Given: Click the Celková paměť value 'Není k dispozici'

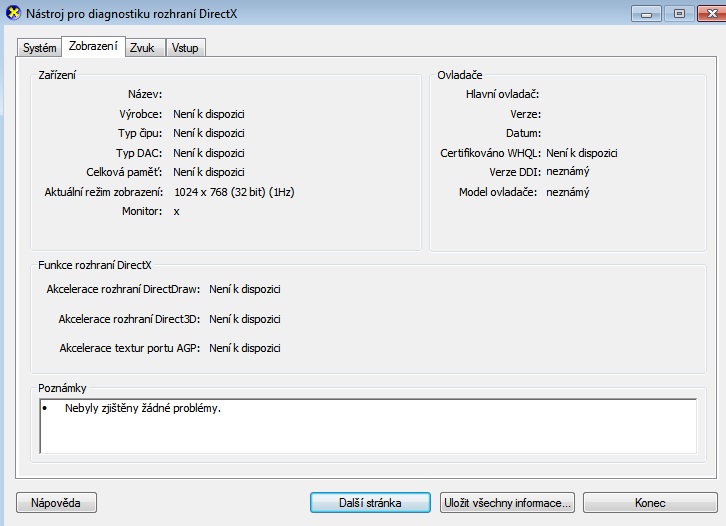Looking at the screenshot, I should tap(209, 172).
